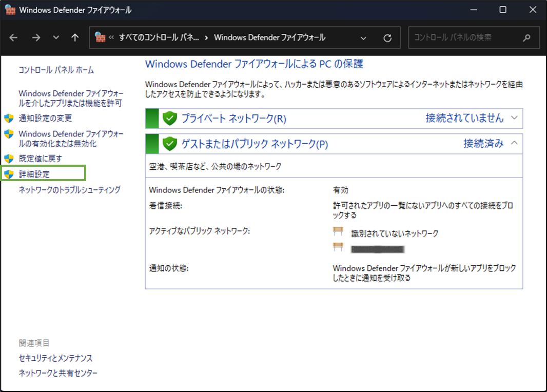Click shield icon beside 有効化または無効化
547x392 pixels.
(9, 134)
